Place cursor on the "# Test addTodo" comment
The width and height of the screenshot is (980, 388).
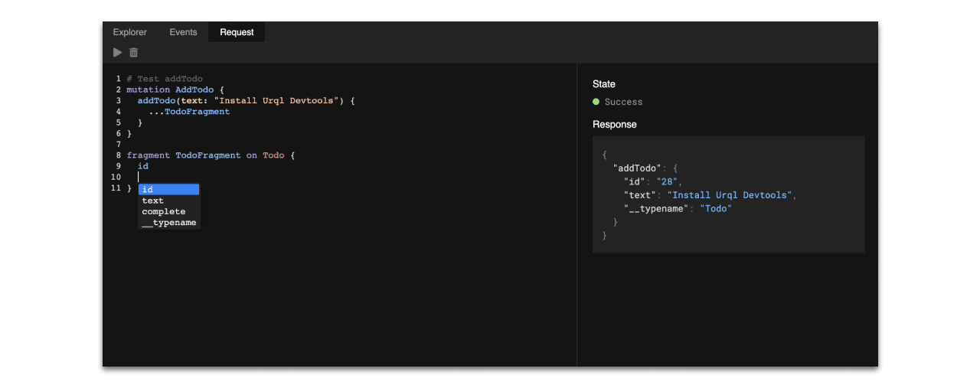click(x=165, y=79)
